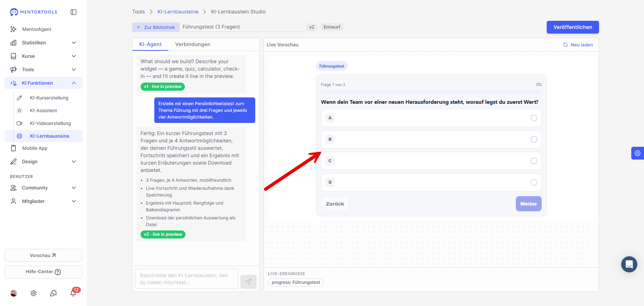Click the user avatar in sidebar footer
This screenshot has height=306, width=644.
click(x=14, y=293)
